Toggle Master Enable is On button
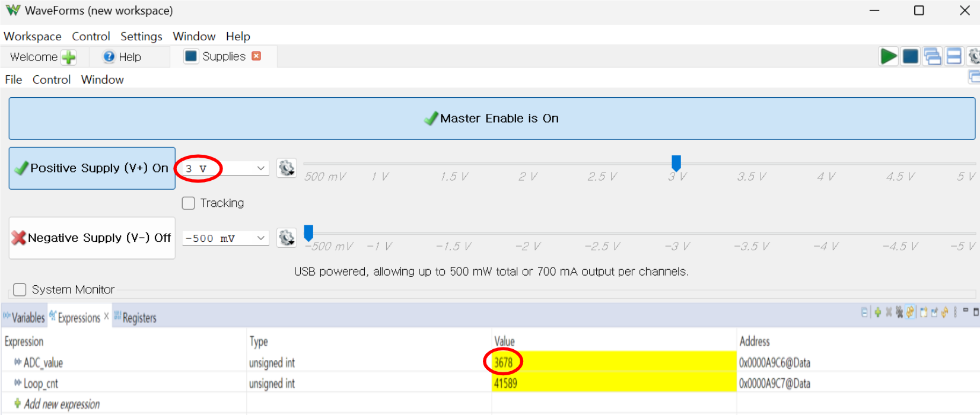This screenshot has height=415, width=980. tap(492, 119)
